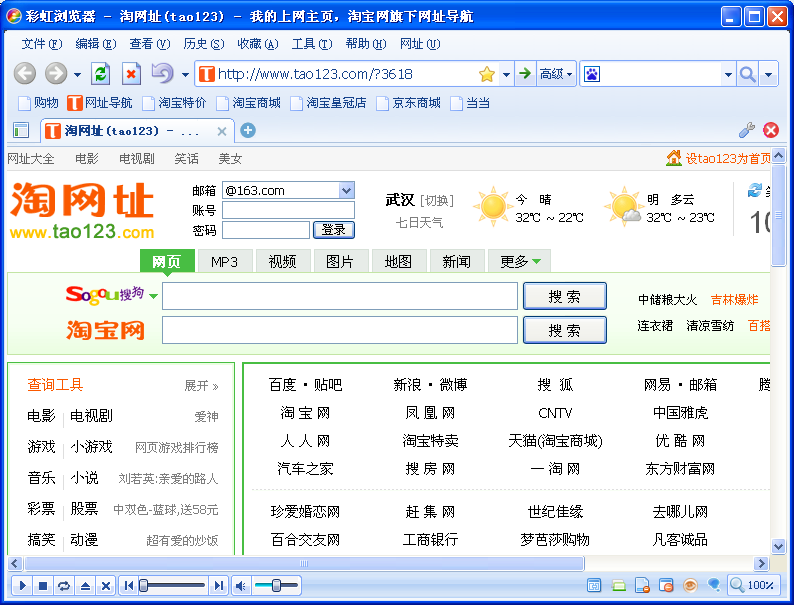The image size is (794, 605).
Task: Click the orange eye icon in status bar
Action: pos(690,586)
